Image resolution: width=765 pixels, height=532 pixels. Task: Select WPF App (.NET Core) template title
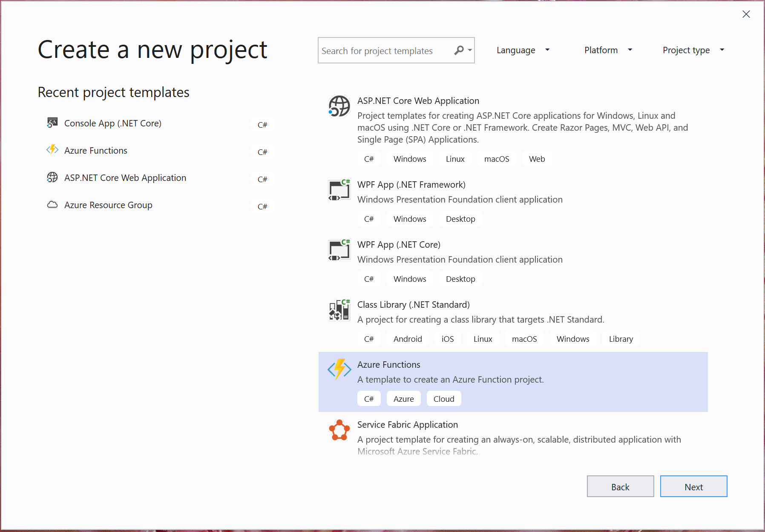(399, 245)
